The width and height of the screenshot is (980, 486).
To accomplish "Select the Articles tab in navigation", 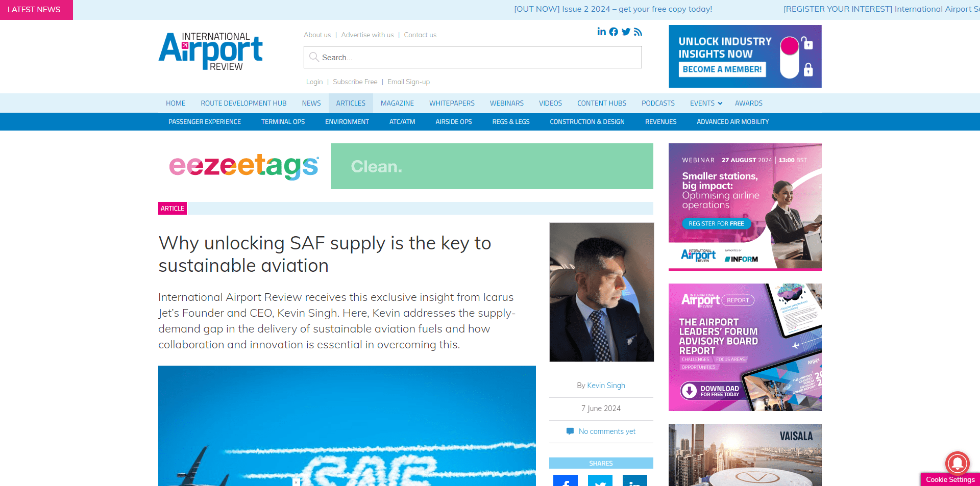I will point(351,103).
